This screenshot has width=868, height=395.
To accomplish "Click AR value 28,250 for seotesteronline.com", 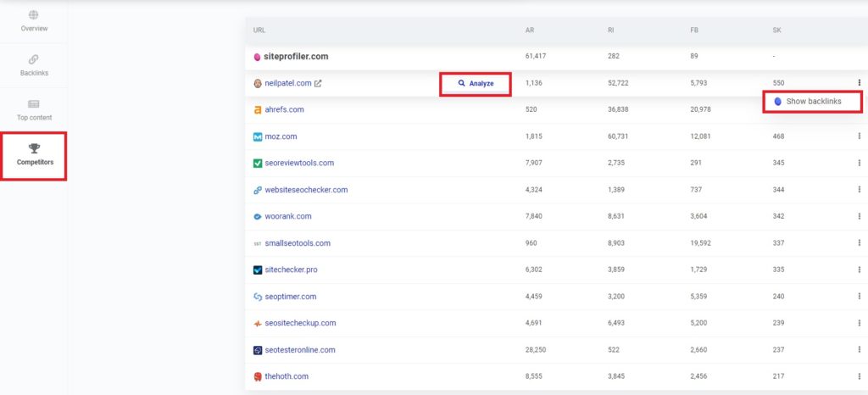I will coord(536,349).
